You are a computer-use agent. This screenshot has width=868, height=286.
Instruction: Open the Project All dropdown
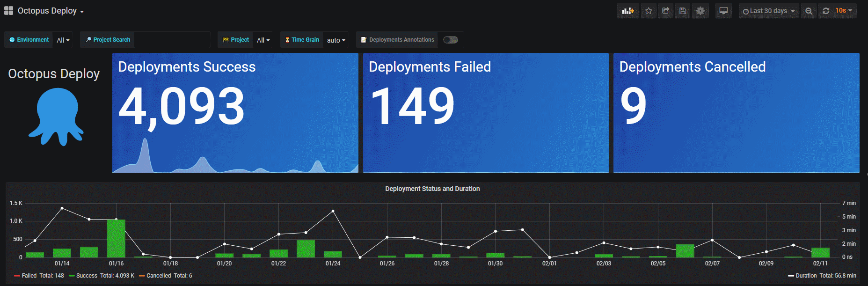pyautogui.click(x=263, y=40)
